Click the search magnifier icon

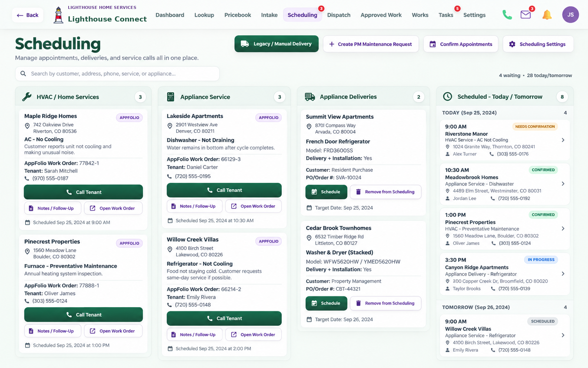pyautogui.click(x=23, y=73)
